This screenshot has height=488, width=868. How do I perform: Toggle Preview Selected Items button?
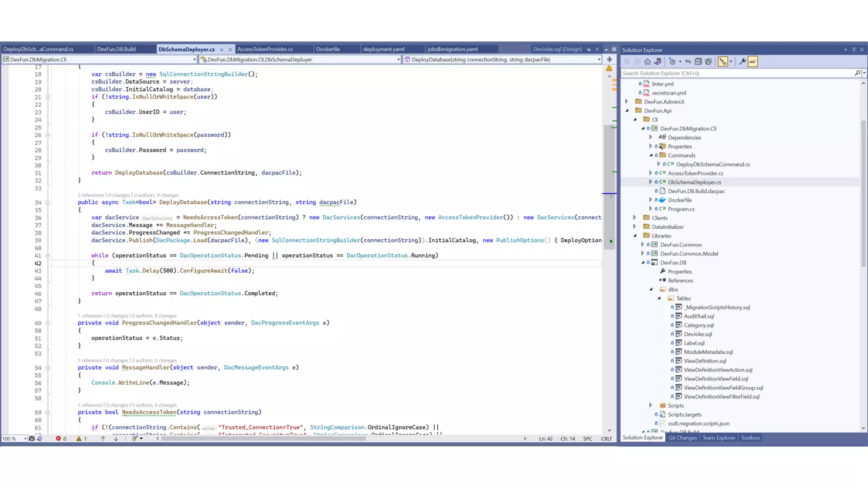point(753,61)
